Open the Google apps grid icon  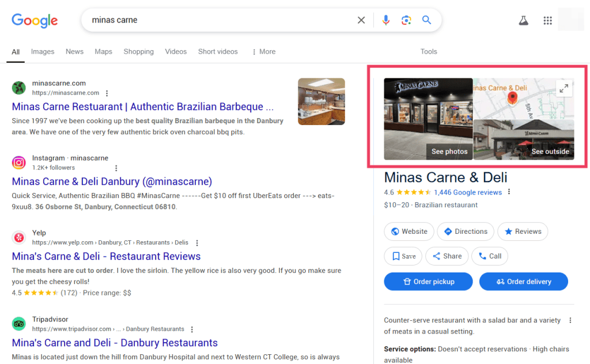pyautogui.click(x=547, y=20)
